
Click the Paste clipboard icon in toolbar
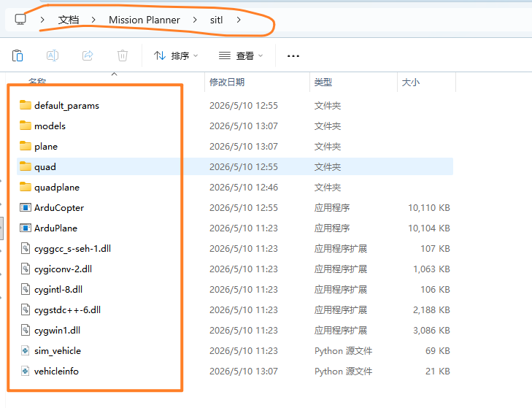pyautogui.click(x=18, y=55)
